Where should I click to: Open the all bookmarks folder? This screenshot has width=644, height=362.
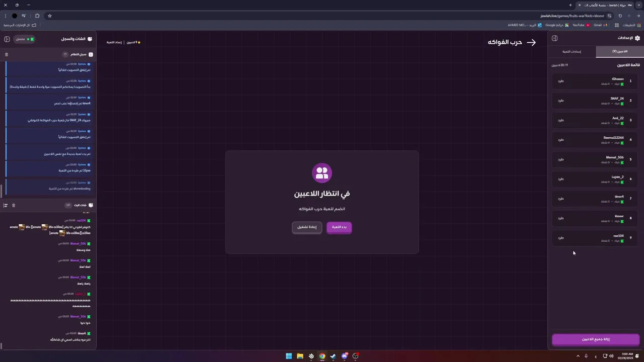[20, 25]
